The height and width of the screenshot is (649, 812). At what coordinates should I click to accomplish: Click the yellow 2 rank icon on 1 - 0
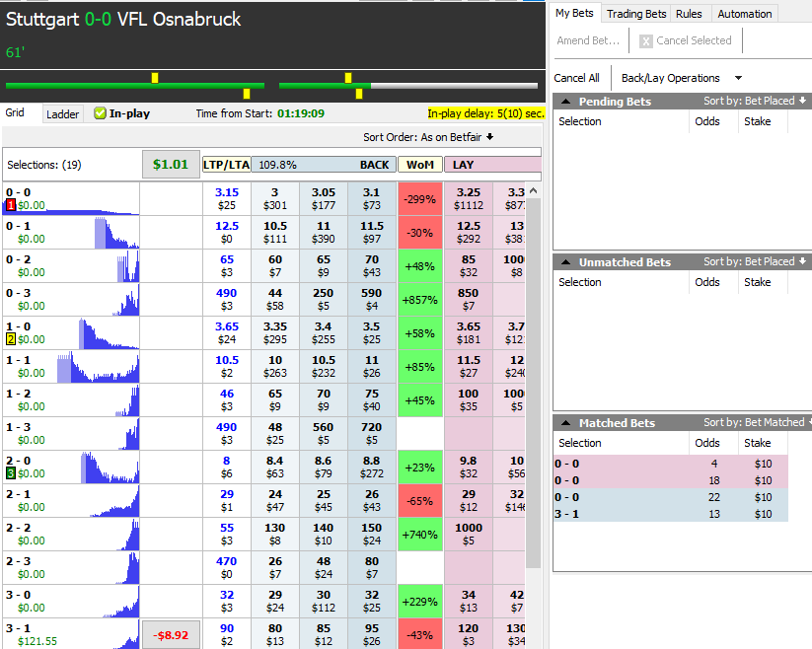point(10,339)
